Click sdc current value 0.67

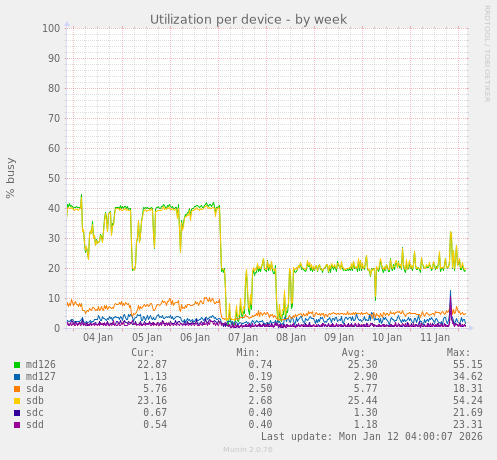(x=155, y=413)
